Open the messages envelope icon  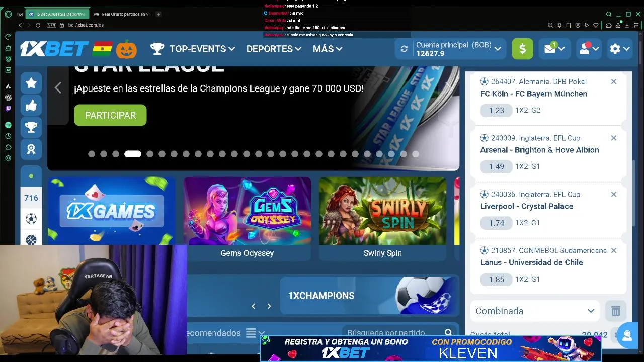pyautogui.click(x=554, y=49)
